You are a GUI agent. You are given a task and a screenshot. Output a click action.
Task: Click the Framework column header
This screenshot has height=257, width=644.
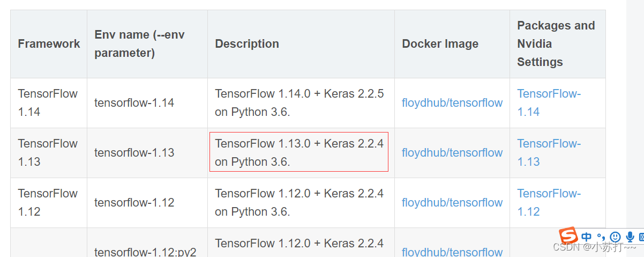point(49,43)
